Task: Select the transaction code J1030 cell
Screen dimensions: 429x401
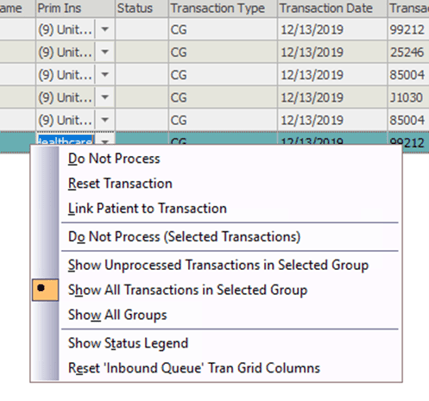Action: [408, 97]
